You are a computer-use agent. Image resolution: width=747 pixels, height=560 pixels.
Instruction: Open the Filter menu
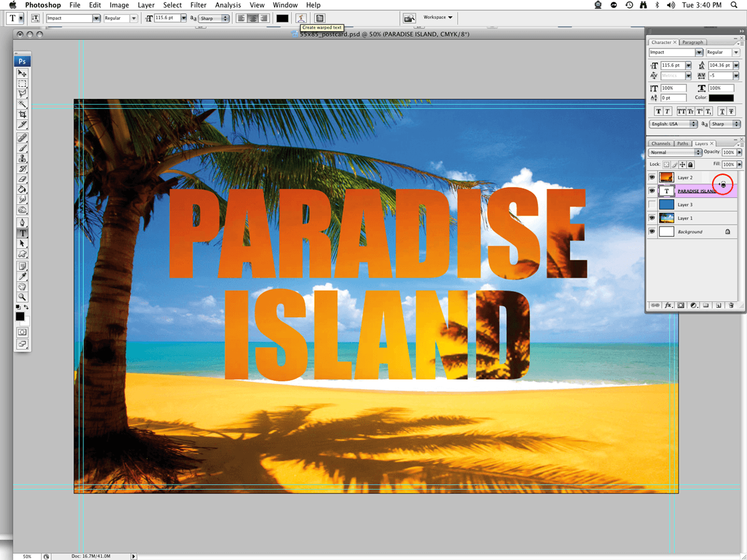coord(199,5)
